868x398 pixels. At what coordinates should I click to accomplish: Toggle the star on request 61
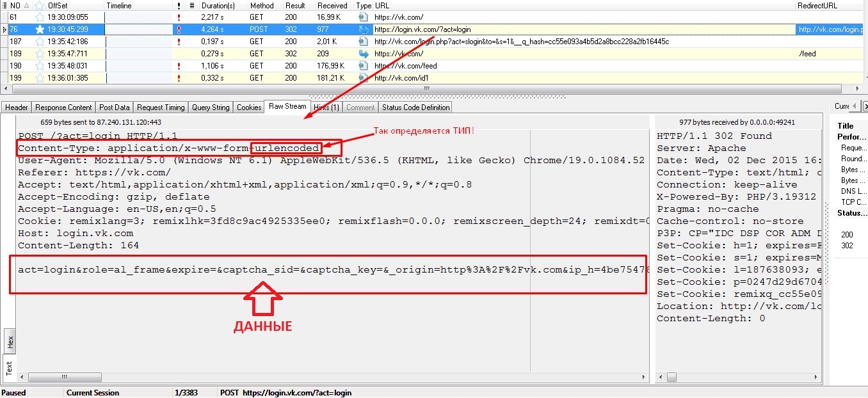coord(39,17)
